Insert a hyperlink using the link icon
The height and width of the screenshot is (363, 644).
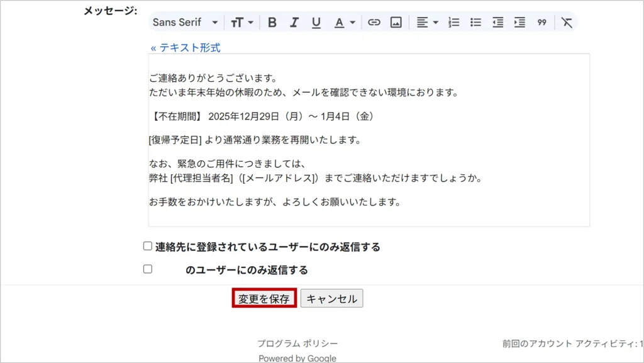click(x=374, y=23)
